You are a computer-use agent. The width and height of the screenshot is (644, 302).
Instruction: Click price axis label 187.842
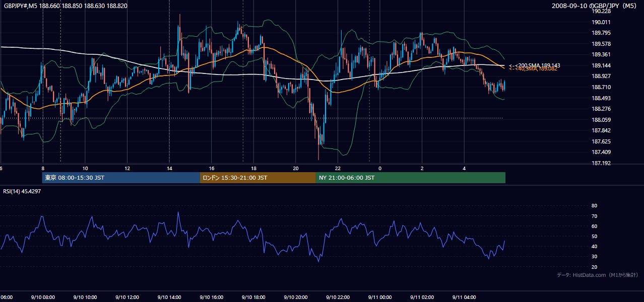601,130
